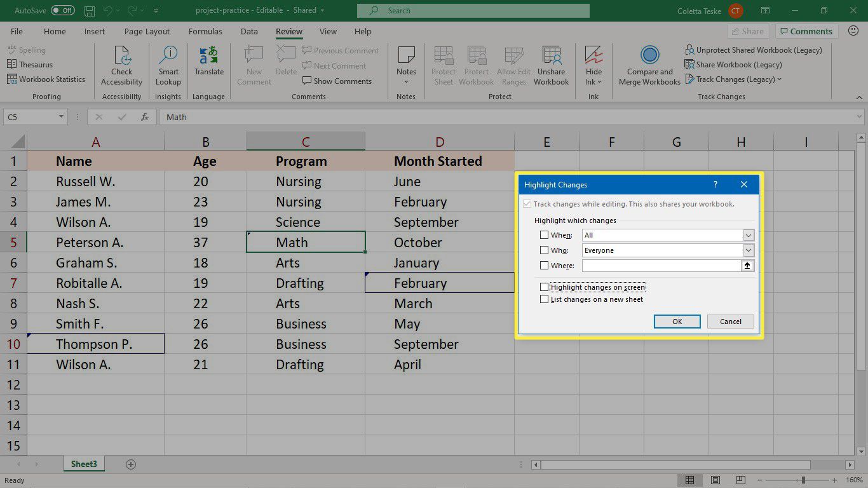Expand the formula bar
Screen dimensions: 868x488
860,117
